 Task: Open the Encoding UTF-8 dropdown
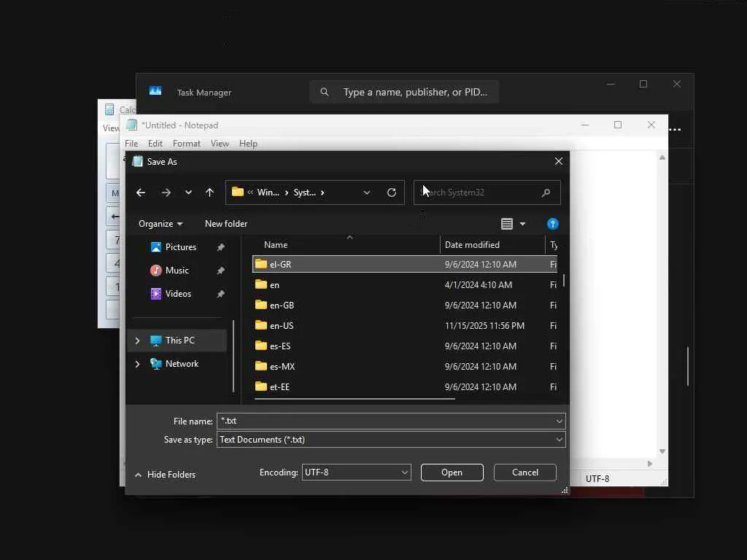click(x=356, y=472)
